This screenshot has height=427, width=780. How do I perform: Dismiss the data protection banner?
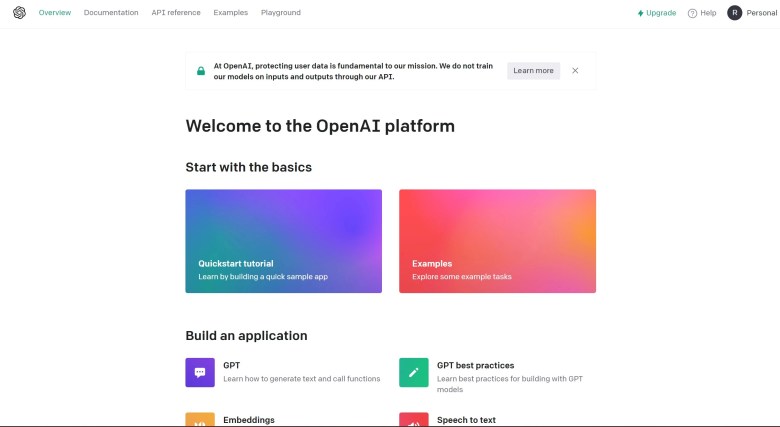575,71
